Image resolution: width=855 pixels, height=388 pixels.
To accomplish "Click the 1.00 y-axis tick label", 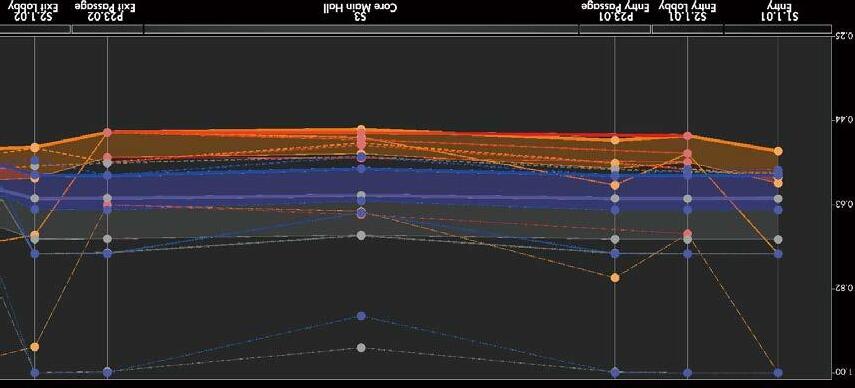I will (843, 372).
